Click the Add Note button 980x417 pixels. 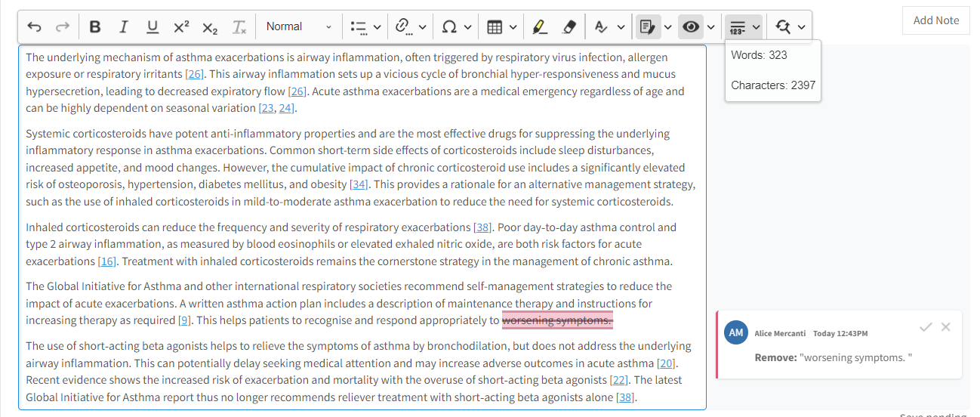pos(936,20)
